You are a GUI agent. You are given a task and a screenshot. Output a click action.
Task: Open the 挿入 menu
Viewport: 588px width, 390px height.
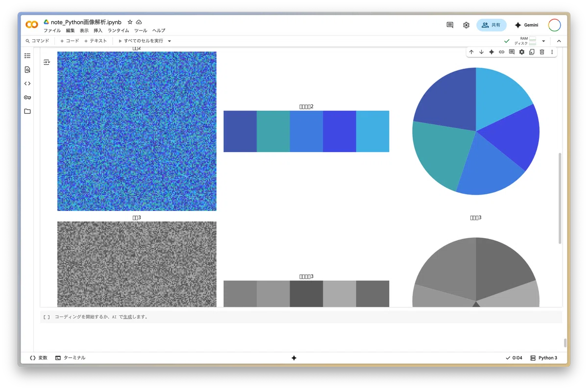point(98,30)
